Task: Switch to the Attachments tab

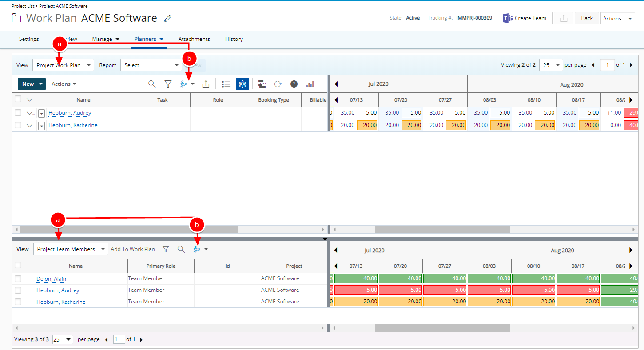Action: pos(194,39)
